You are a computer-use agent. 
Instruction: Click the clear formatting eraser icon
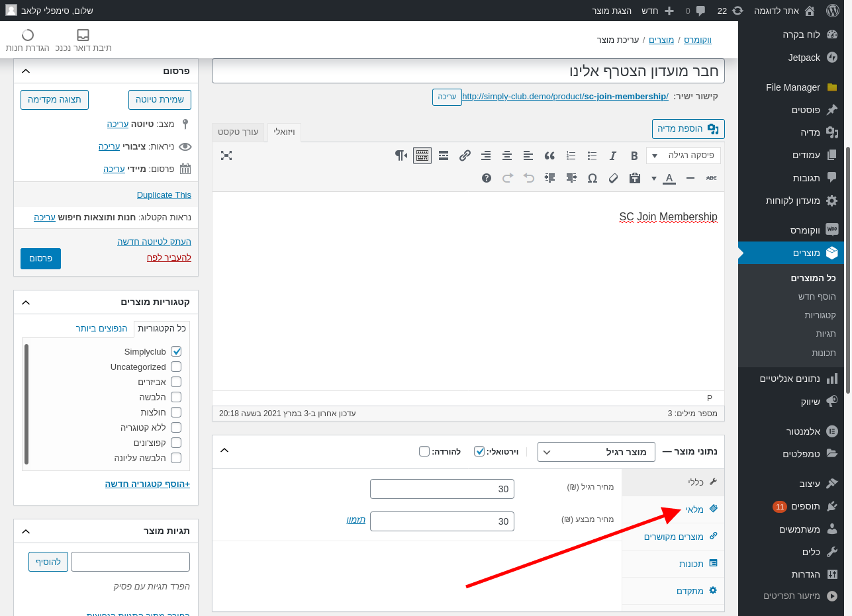pyautogui.click(x=613, y=178)
